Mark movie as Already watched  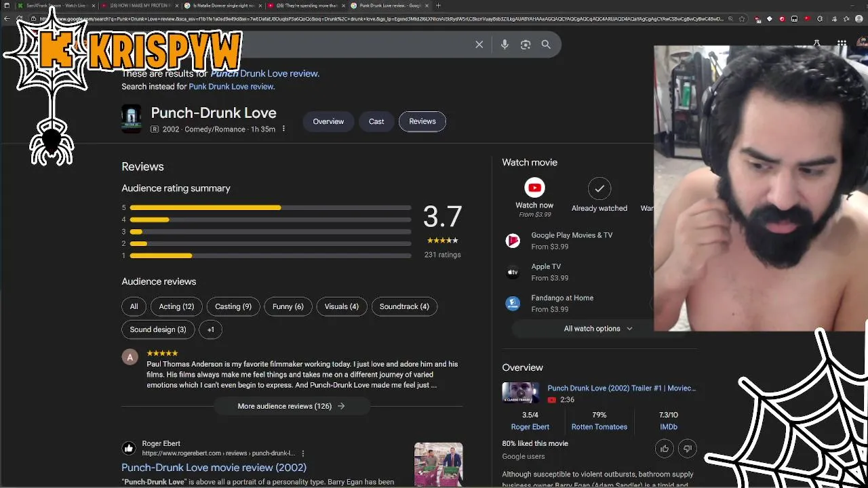(599, 188)
